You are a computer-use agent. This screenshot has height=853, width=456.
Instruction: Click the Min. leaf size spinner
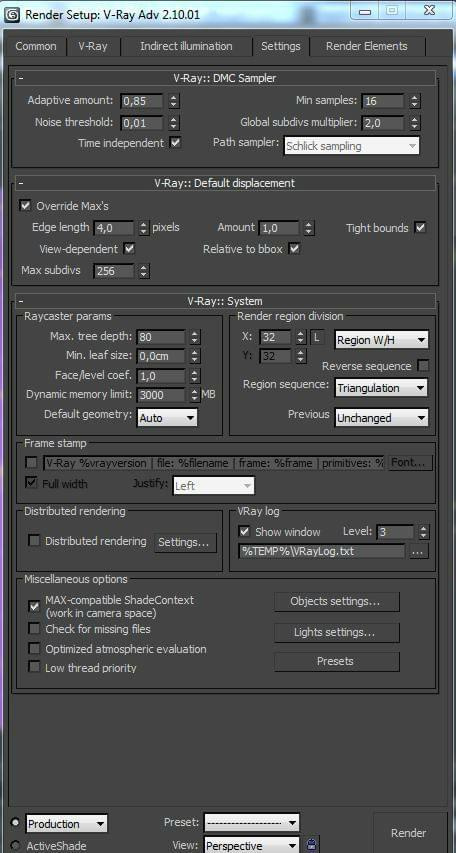coord(195,356)
